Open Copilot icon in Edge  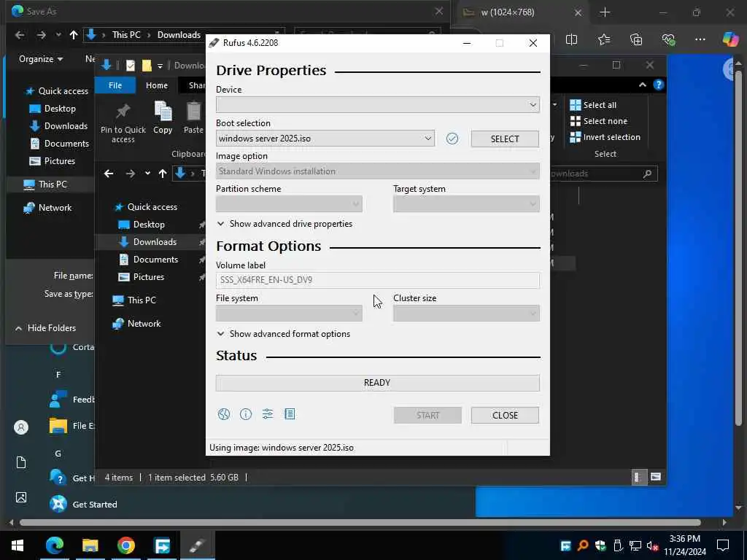[x=729, y=39]
